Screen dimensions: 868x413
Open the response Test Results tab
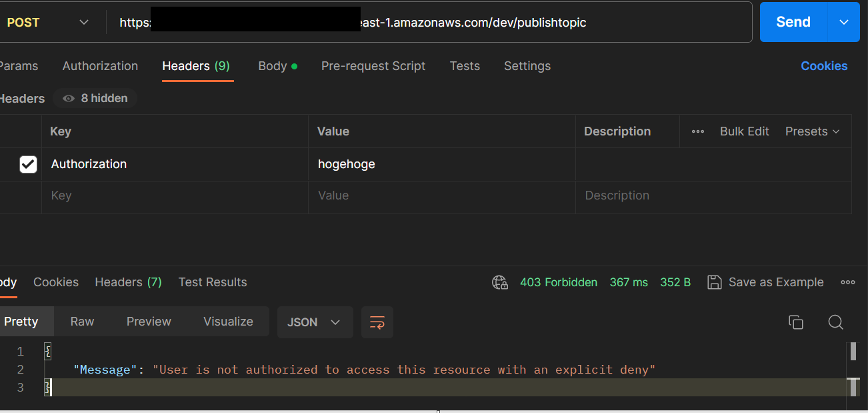tap(213, 282)
